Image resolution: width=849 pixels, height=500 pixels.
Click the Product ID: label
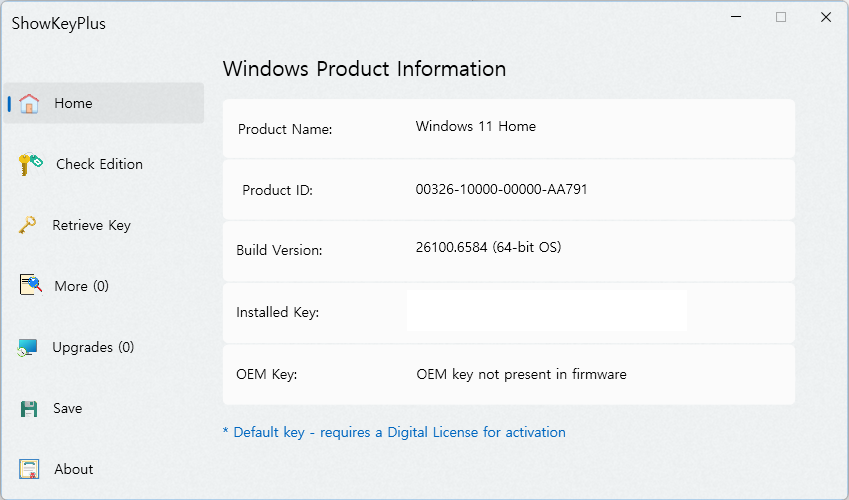pos(277,190)
